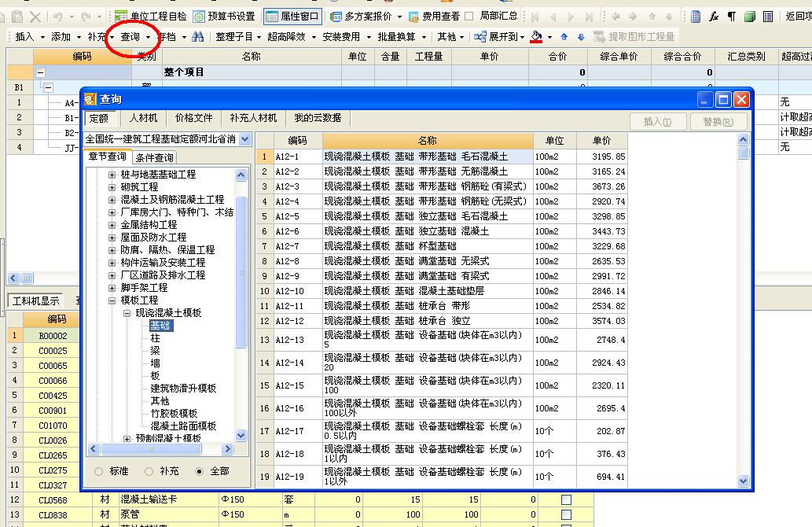This screenshot has height=527, width=812.
Task: Select row A12-6 独立基础 混凝土
Action: click(442, 231)
